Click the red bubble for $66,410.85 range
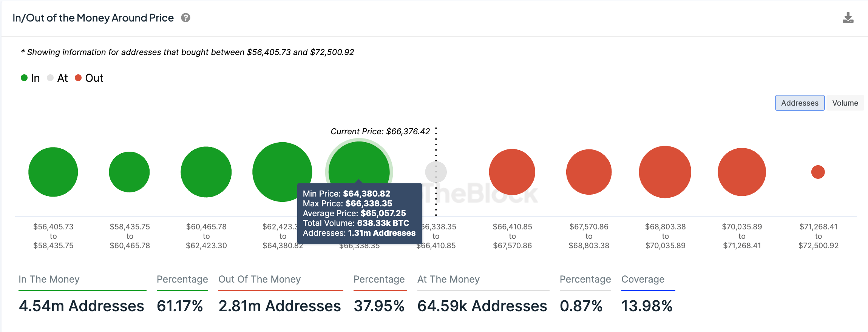 click(512, 172)
